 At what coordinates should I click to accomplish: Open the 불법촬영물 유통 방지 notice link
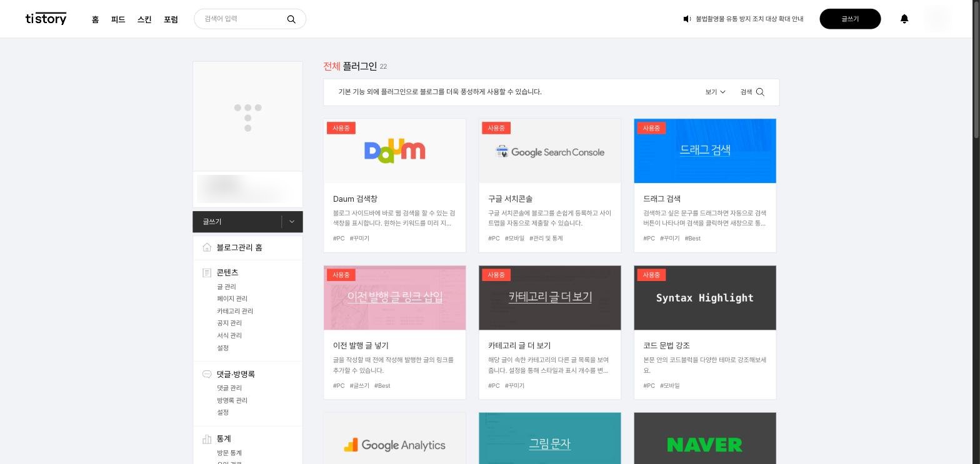click(749, 19)
